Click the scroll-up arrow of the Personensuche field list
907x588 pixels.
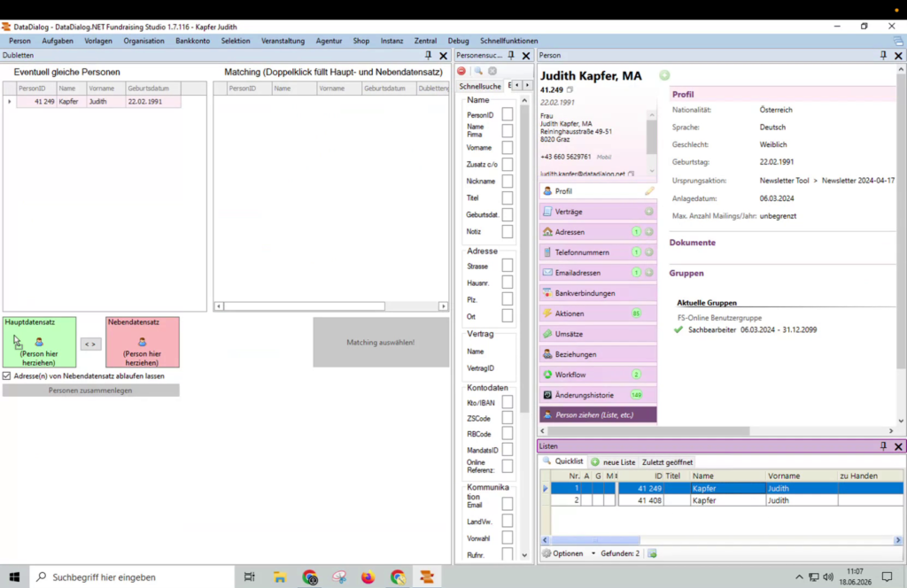click(524, 101)
